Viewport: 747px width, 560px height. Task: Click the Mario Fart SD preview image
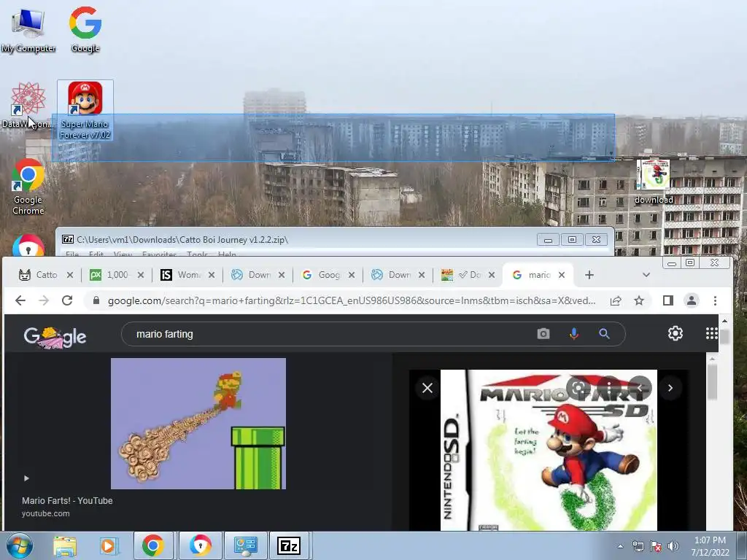click(x=549, y=450)
